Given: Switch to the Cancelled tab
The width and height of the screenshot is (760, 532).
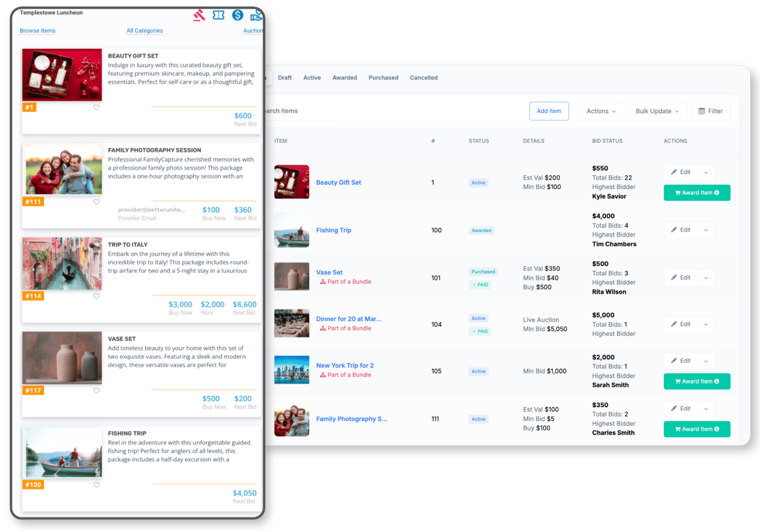Looking at the screenshot, I should [x=424, y=78].
